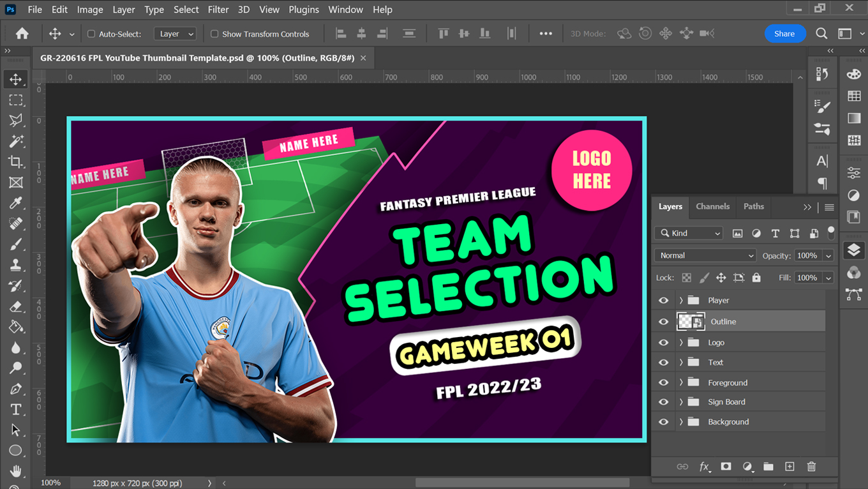Select the Rectangular Marquee tool
The image size is (868, 489).
(x=15, y=100)
